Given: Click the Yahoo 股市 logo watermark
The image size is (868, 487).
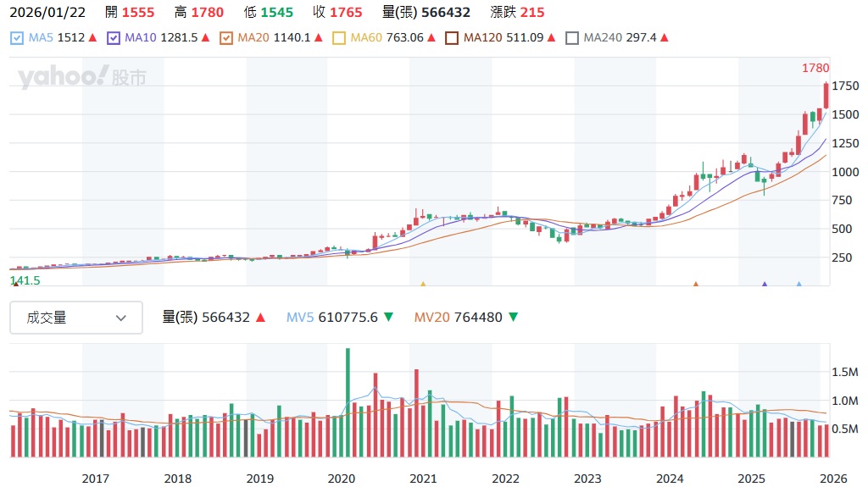Looking at the screenshot, I should pos(81,78).
